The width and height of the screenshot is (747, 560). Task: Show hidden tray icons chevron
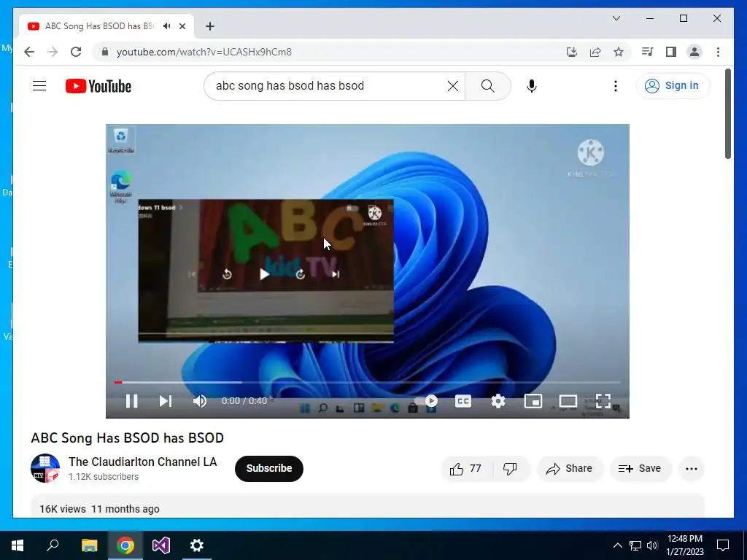click(617, 545)
